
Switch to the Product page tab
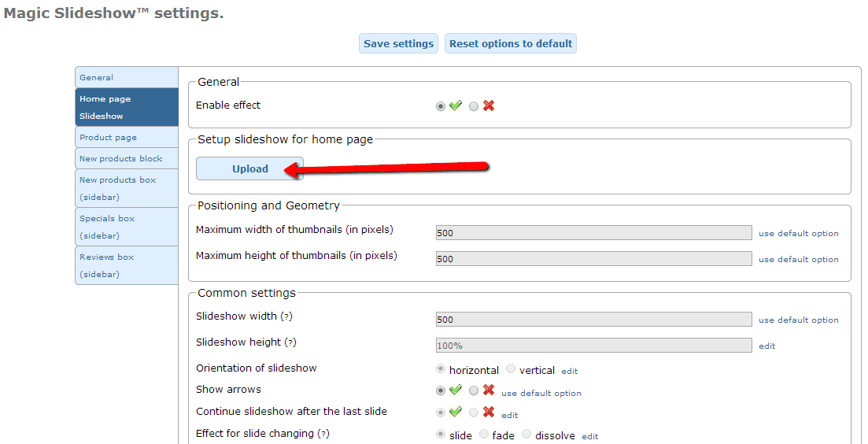click(127, 137)
